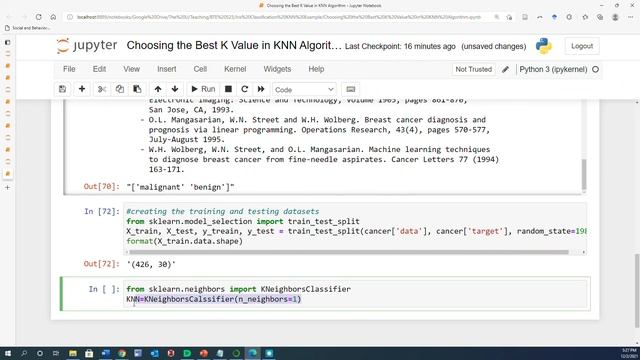This screenshot has width=640, height=360.
Task: Click the Out[70] malignant benign output
Action: 180,187
